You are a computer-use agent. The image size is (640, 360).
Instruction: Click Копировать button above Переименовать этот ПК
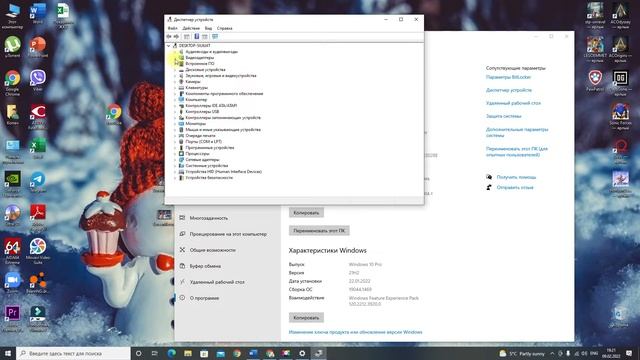coord(306,213)
